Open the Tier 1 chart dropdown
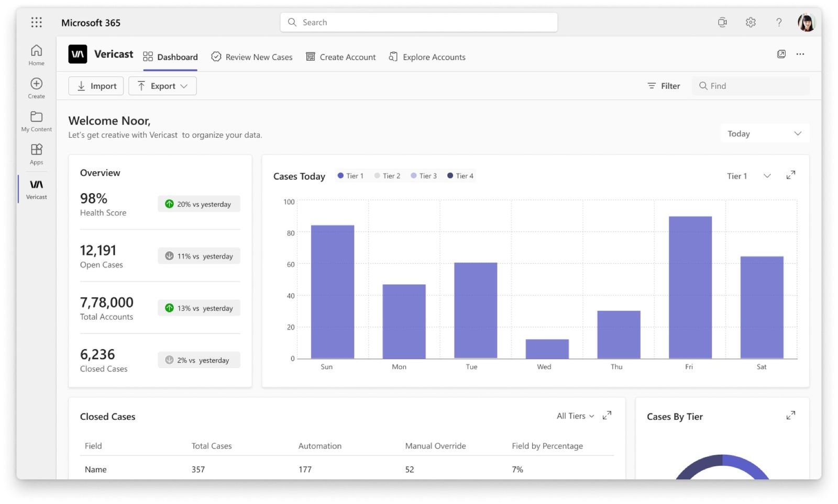 coord(748,176)
